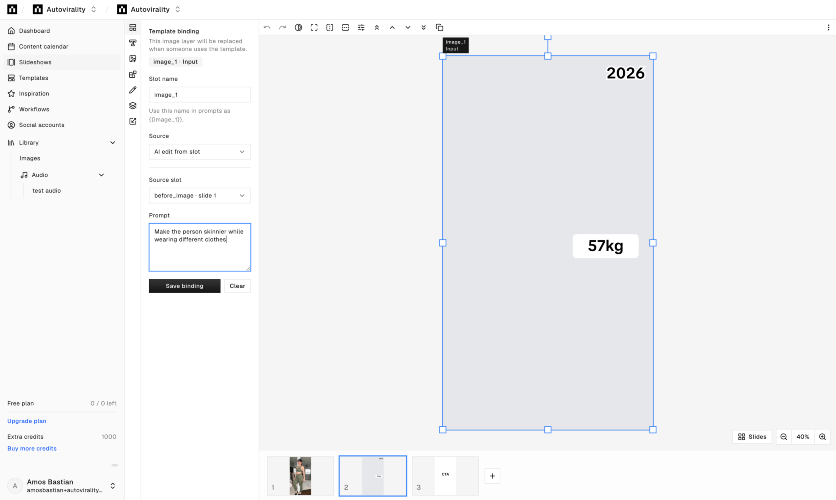Click the fit-to-frame corners icon
Image resolution: width=836 pixels, height=500 pixels.
tap(314, 28)
